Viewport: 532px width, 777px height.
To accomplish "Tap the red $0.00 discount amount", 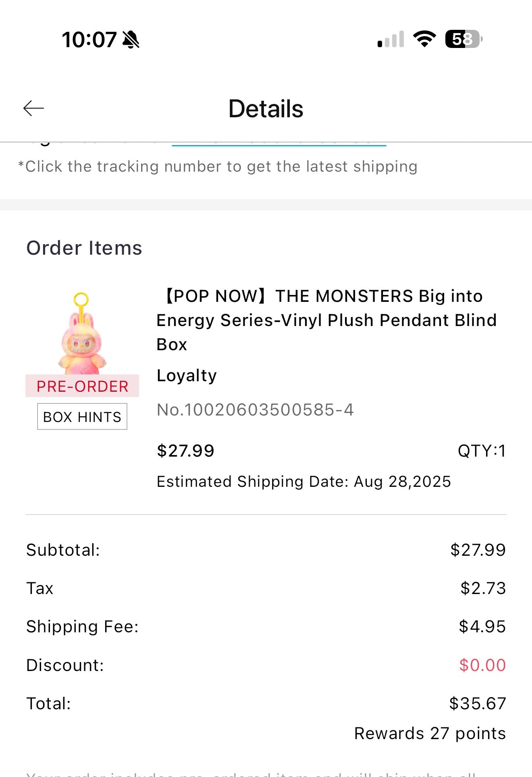I will click(x=482, y=665).
